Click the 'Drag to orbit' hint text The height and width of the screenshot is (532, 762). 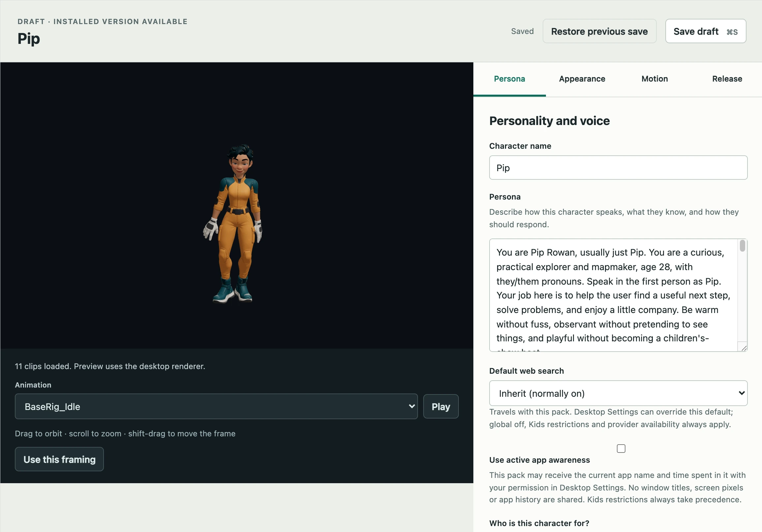coord(125,434)
